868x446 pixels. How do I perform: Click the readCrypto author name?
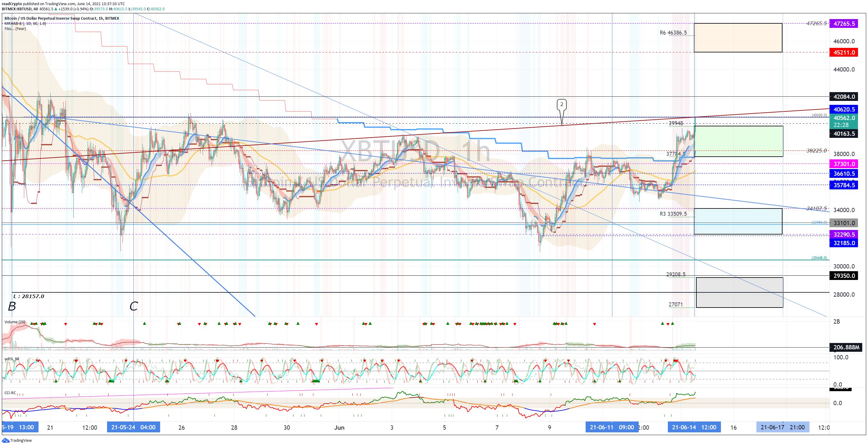(x=12, y=4)
